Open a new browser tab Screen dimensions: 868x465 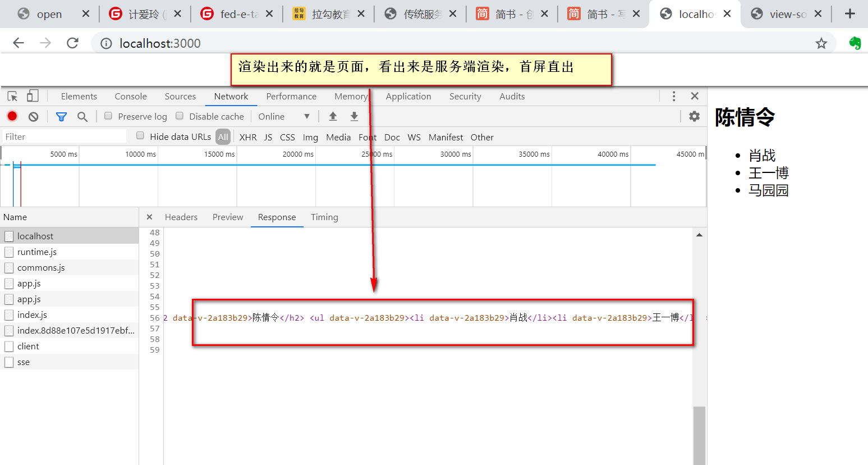tap(850, 13)
